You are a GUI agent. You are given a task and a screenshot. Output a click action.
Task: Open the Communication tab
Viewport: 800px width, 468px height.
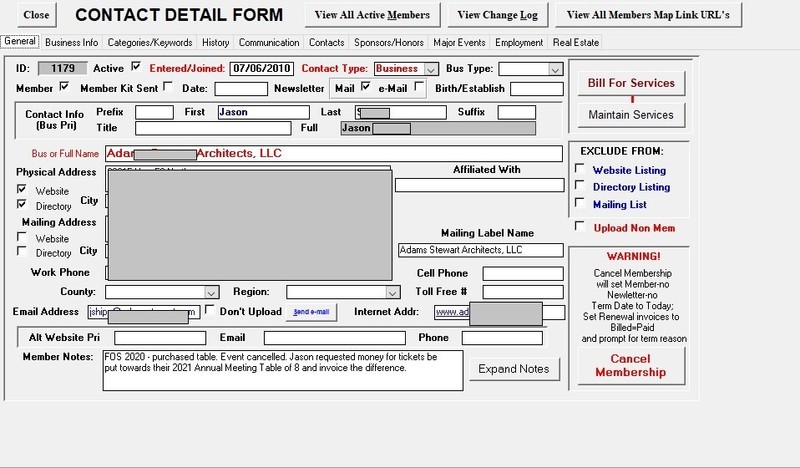[269, 42]
